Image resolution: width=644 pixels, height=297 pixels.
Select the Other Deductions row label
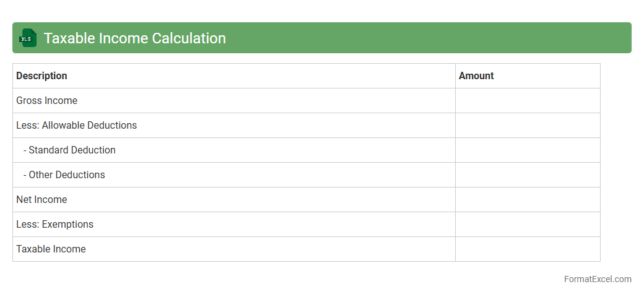pyautogui.click(x=64, y=175)
